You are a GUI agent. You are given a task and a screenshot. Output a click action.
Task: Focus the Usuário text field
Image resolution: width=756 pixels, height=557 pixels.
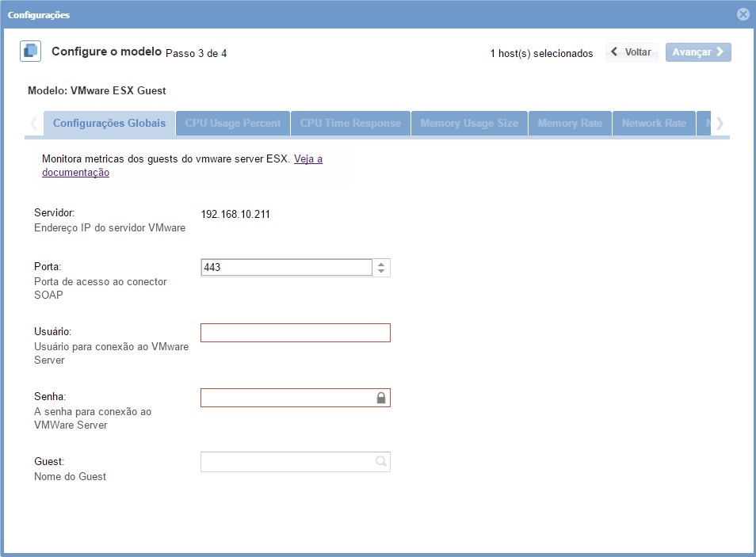(x=295, y=333)
